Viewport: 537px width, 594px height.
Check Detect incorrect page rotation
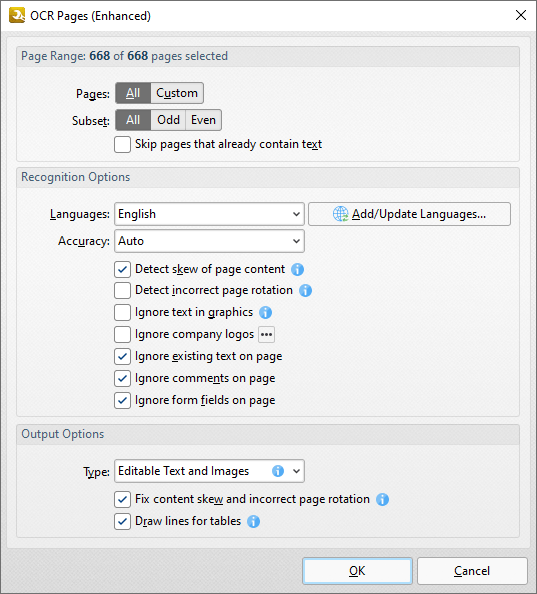click(x=122, y=291)
